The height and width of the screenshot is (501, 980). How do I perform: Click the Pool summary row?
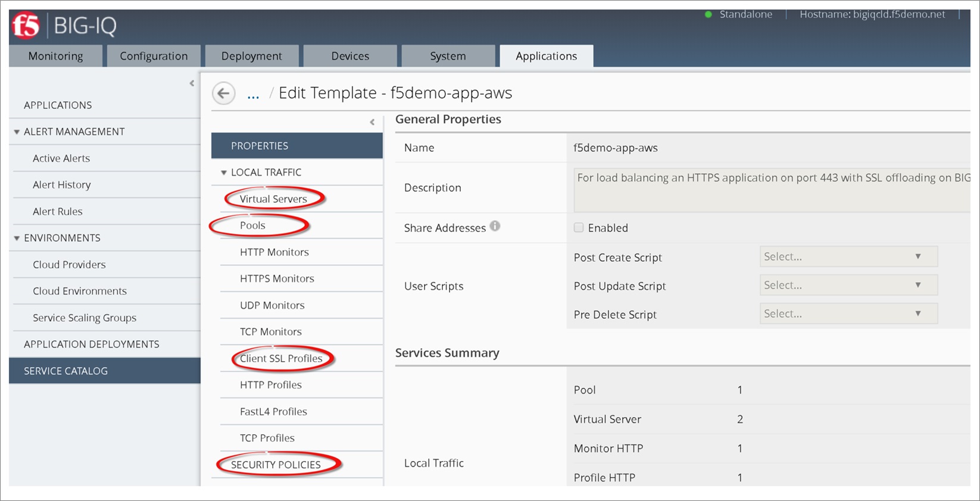coord(768,390)
